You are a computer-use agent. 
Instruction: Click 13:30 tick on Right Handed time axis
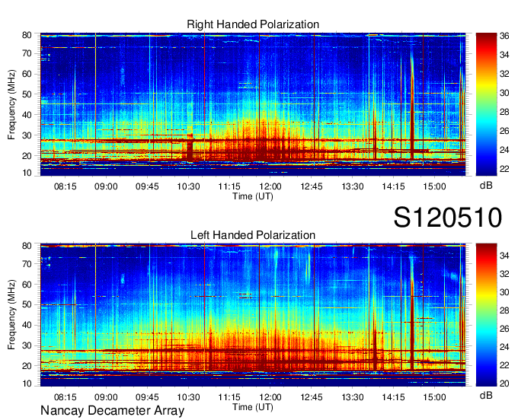pos(353,186)
